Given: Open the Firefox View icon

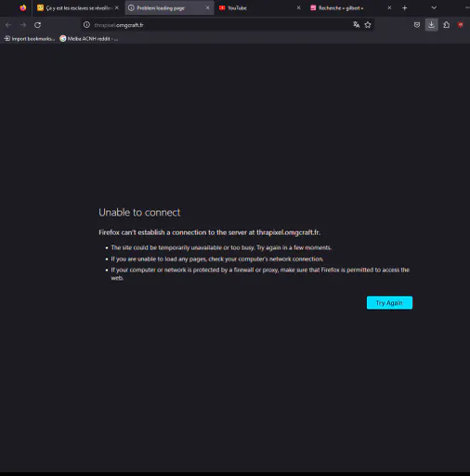Looking at the screenshot, I should 23,8.
